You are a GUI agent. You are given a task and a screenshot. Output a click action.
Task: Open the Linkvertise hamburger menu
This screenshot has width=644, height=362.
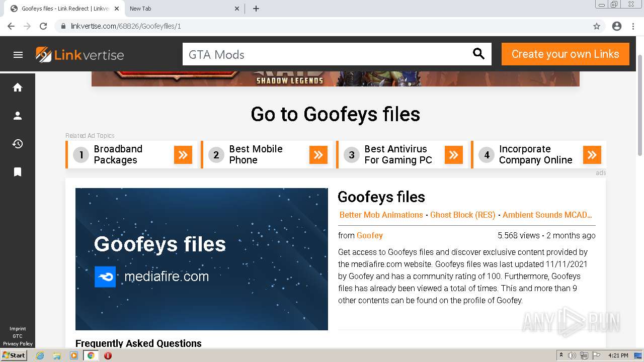pyautogui.click(x=18, y=55)
